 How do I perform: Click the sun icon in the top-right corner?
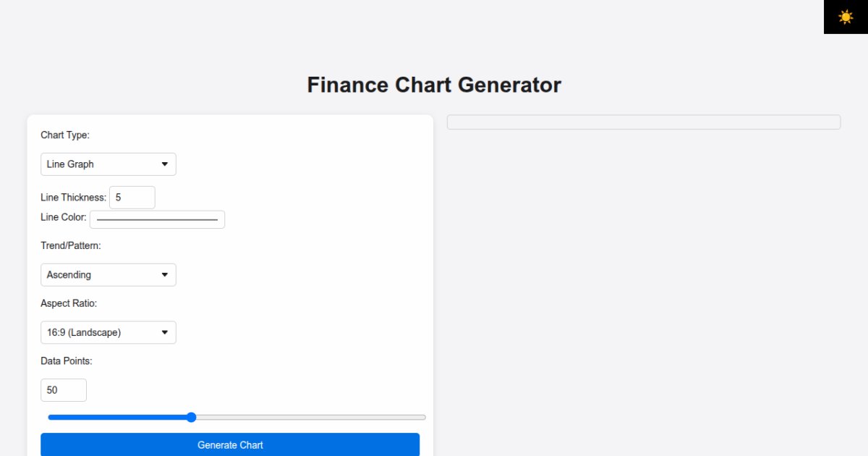[846, 17]
